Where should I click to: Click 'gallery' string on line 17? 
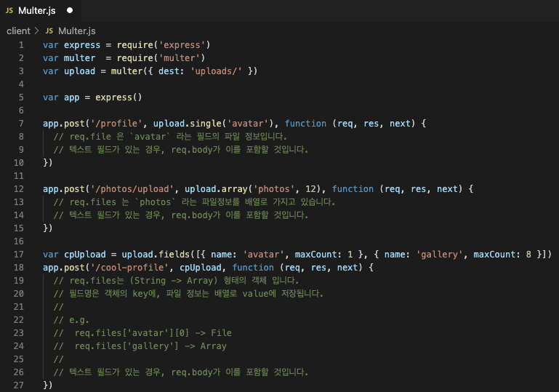[x=439, y=255]
